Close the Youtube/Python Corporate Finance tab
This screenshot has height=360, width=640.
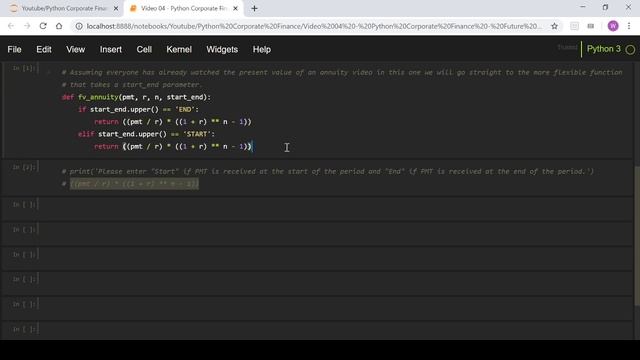[x=116, y=8]
